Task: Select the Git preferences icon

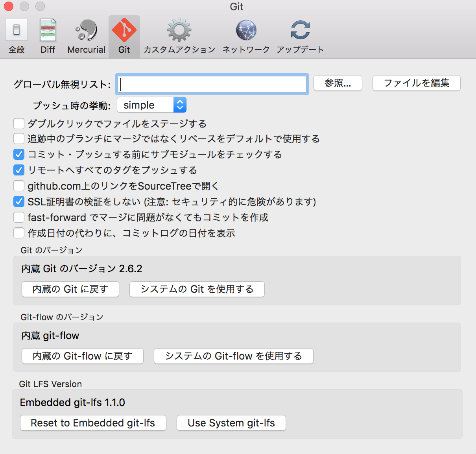Action: 124,30
